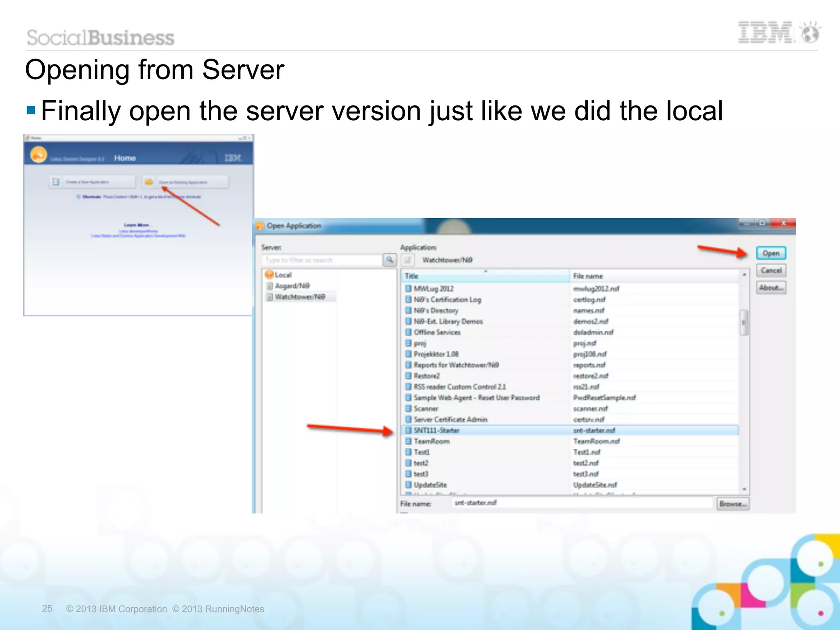Click the demos2.nsf file name cell
Screen dimensions: 840x630
tap(591, 322)
